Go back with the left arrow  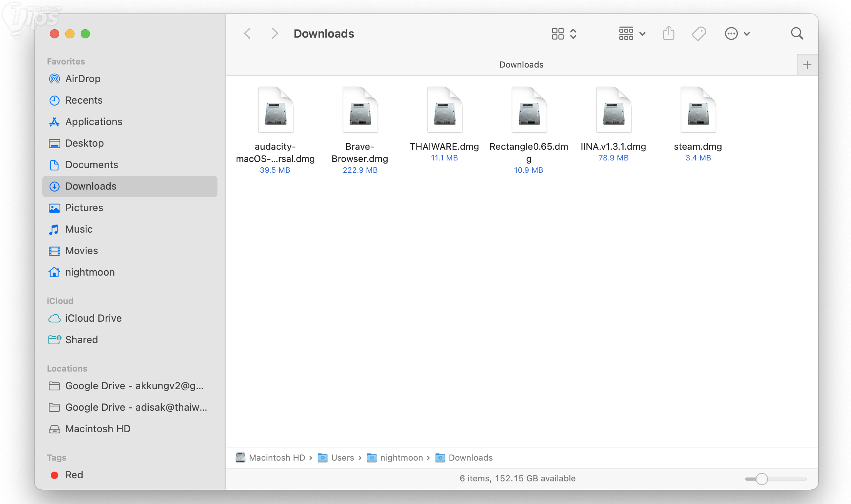coord(247,33)
